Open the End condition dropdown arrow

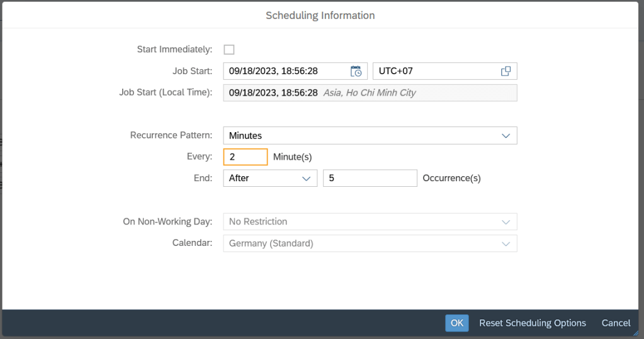307,179
